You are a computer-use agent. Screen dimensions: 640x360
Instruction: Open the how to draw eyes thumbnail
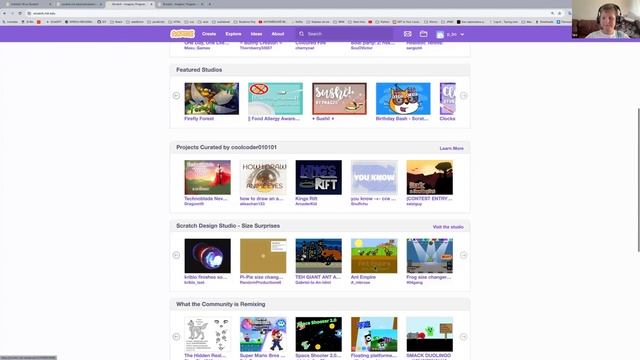point(263,177)
